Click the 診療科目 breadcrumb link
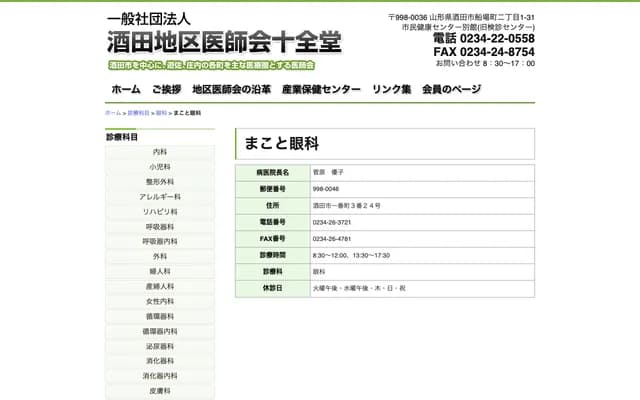 138,113
